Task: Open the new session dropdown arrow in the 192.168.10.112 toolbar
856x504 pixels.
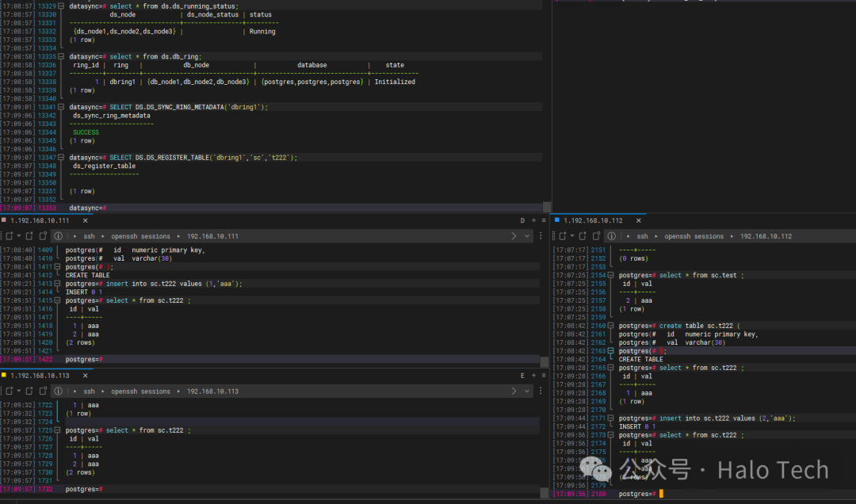Action: pyautogui.click(x=571, y=236)
